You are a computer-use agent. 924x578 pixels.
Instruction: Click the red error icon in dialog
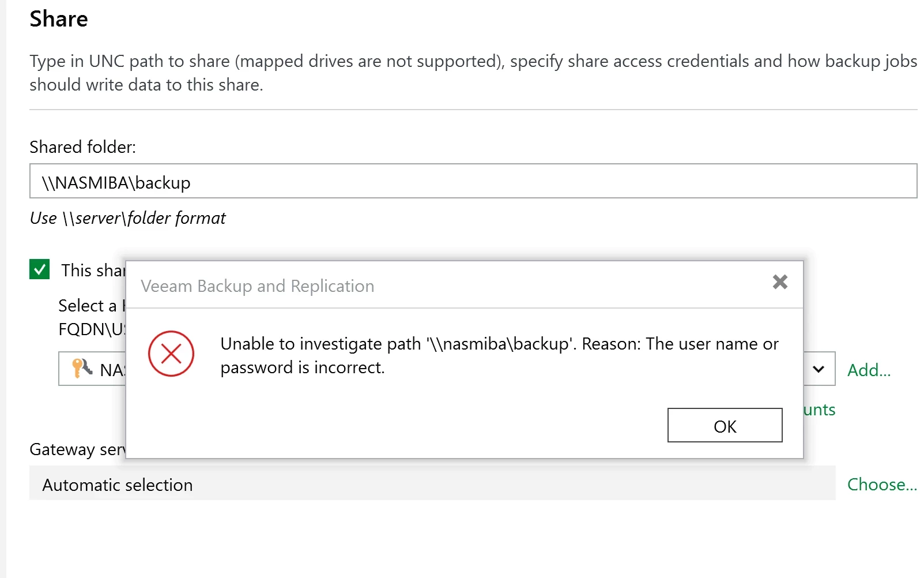pyautogui.click(x=171, y=354)
